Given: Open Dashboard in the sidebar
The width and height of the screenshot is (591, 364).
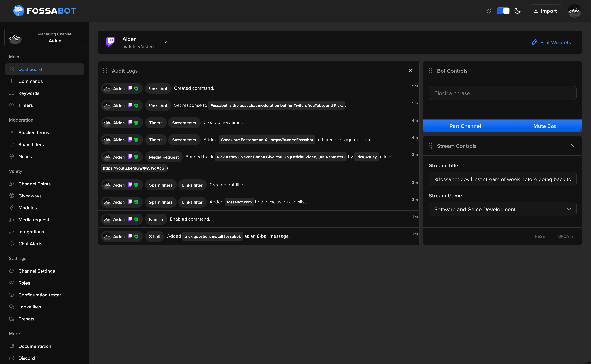Looking at the screenshot, I should [44, 69].
